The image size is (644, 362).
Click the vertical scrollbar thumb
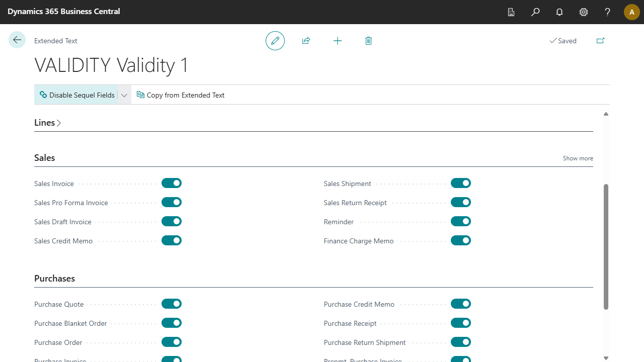[x=606, y=246]
